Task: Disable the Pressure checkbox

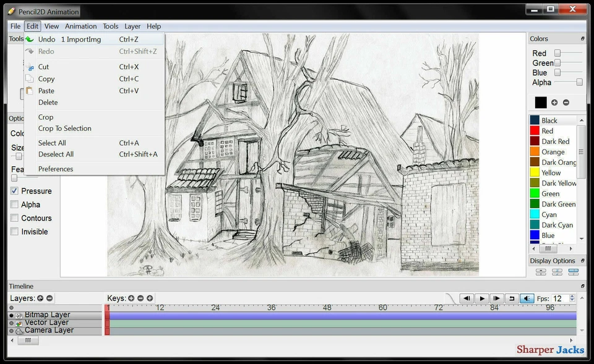Action: click(14, 191)
